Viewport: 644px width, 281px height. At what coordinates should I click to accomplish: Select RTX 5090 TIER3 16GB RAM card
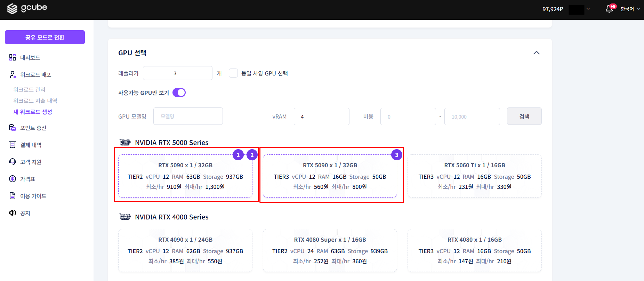click(x=330, y=176)
